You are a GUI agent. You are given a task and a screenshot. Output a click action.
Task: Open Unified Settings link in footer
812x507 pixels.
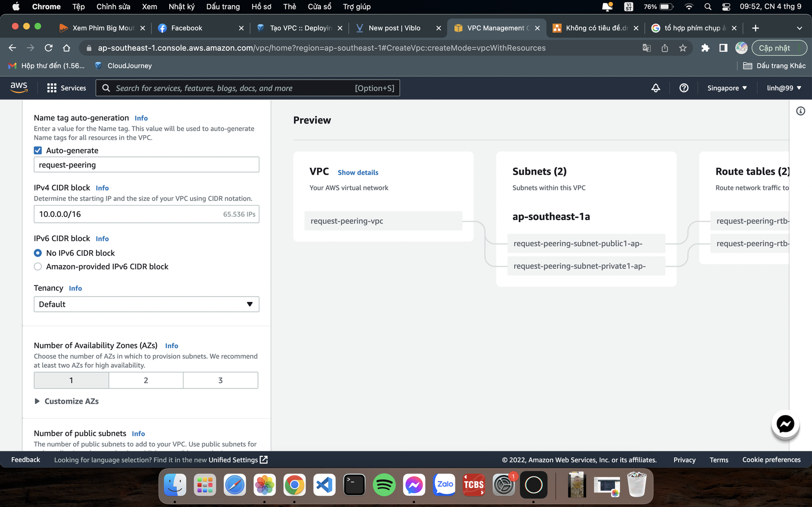[x=238, y=460]
